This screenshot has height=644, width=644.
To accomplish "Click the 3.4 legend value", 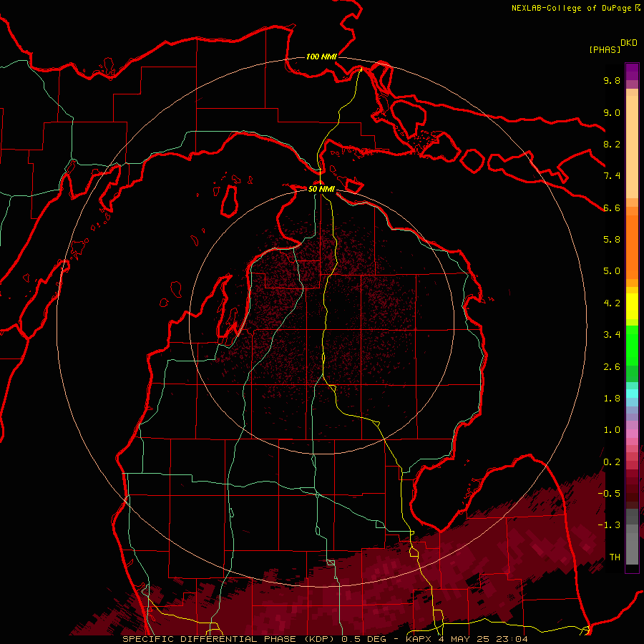I will [x=612, y=335].
